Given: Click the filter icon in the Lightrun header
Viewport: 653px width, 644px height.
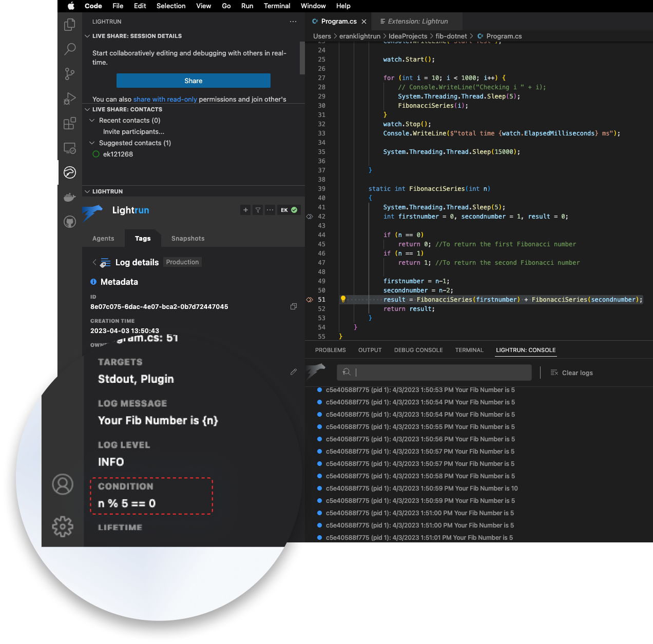Looking at the screenshot, I should coord(258,210).
